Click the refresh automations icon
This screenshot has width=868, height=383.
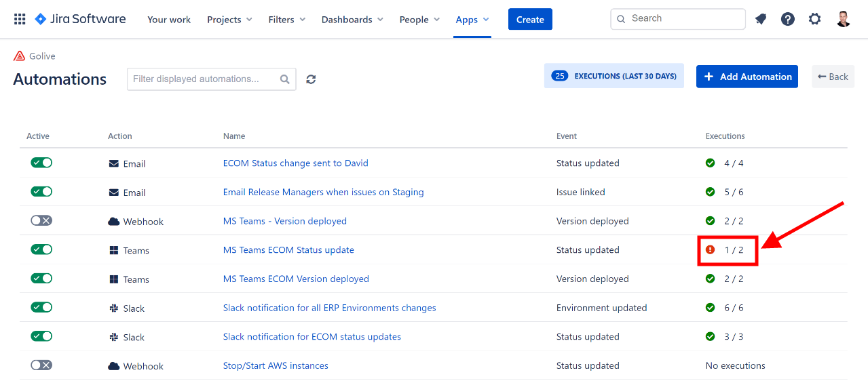click(x=311, y=79)
